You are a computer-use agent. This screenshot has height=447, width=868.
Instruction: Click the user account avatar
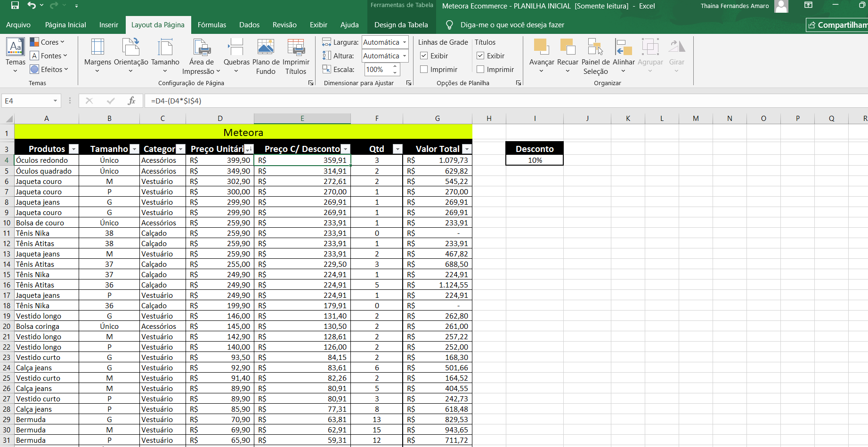(781, 6)
